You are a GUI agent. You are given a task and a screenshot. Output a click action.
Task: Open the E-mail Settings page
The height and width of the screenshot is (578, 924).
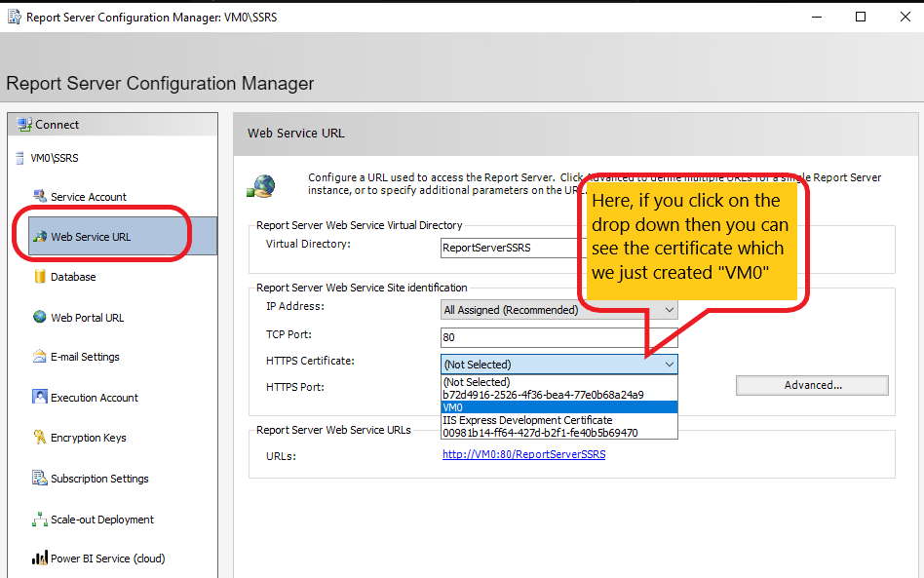85,357
